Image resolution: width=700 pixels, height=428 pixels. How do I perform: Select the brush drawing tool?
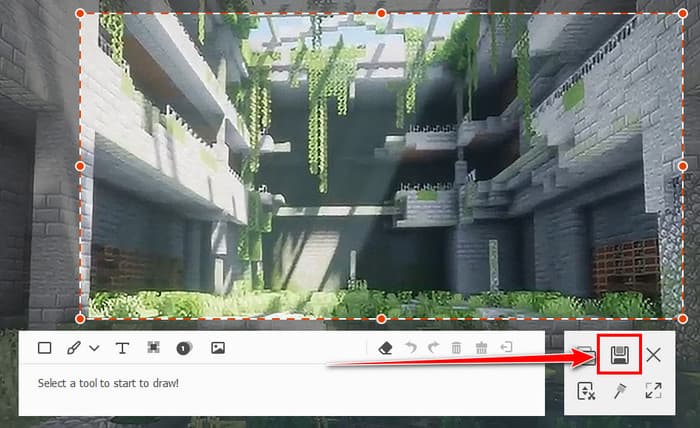tap(74, 348)
